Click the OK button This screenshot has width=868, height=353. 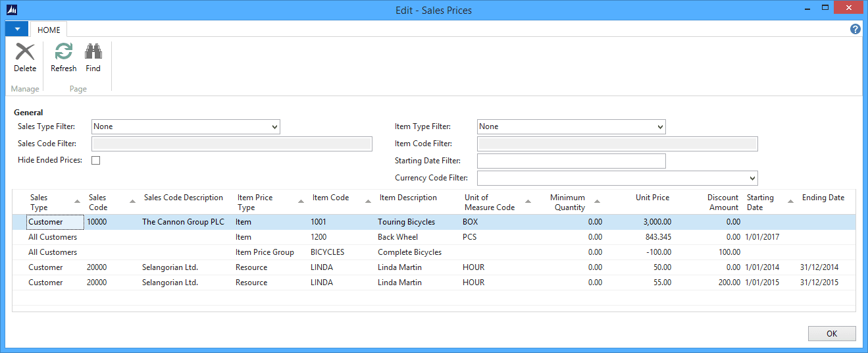point(832,333)
